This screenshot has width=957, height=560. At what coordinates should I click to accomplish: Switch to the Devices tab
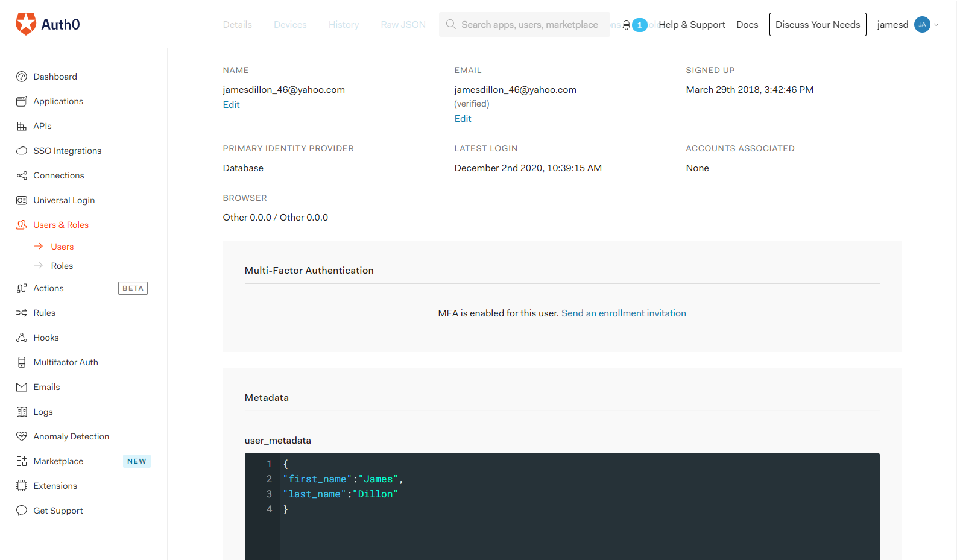click(x=290, y=25)
